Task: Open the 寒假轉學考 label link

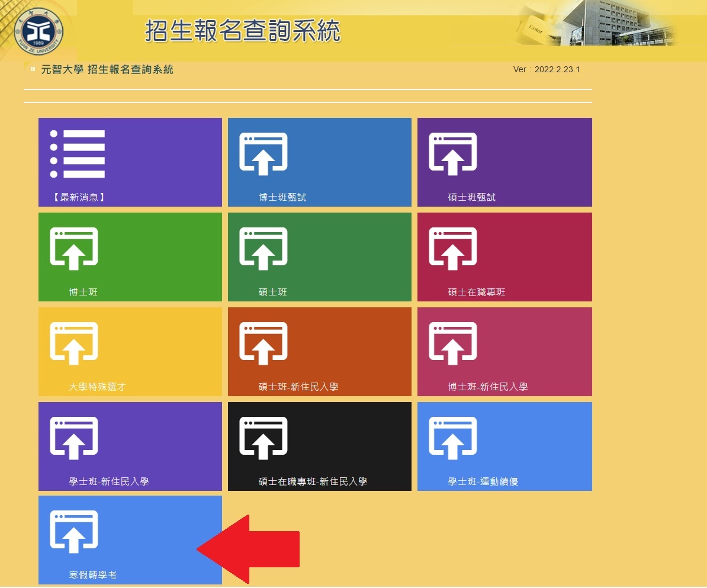Action: tap(93, 575)
